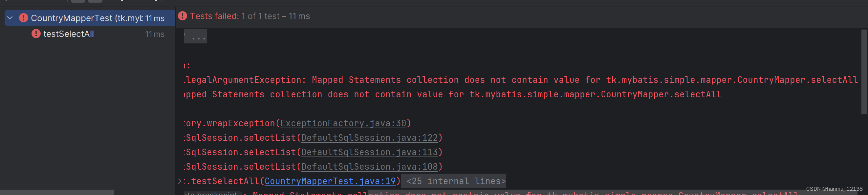Collapse the CountryMapperTest node with its chevron

10,18
